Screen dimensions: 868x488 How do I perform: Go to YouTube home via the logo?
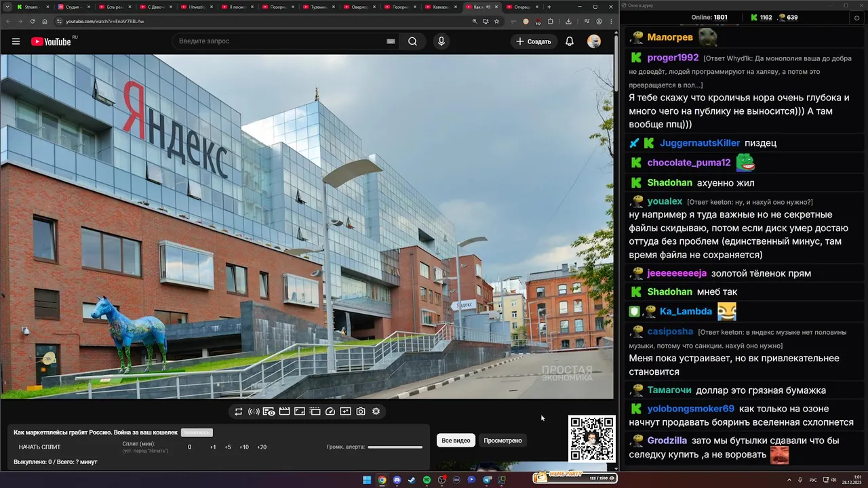coord(51,41)
